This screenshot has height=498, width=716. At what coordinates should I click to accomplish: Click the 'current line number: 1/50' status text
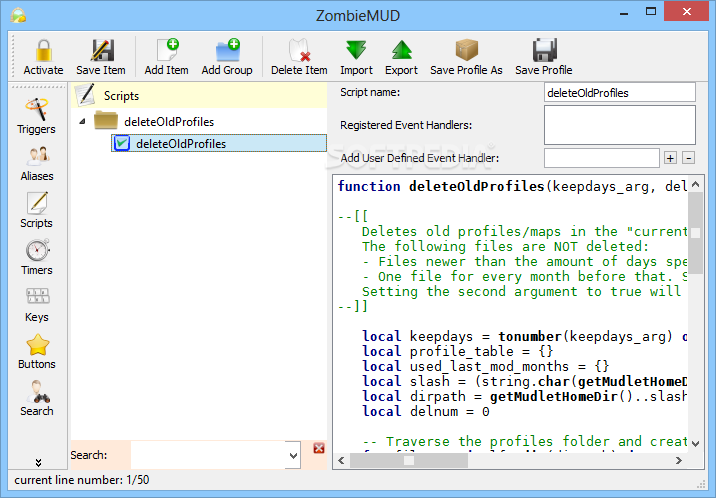[x=82, y=480]
